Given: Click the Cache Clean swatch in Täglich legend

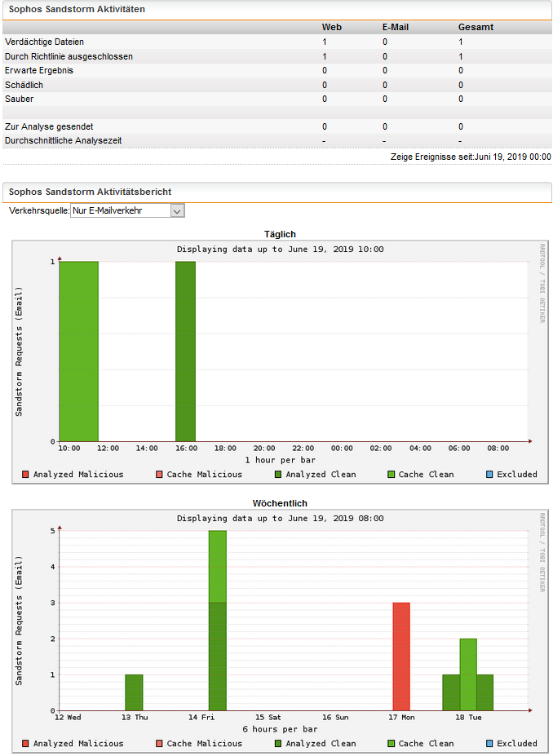Looking at the screenshot, I should pos(391,475).
